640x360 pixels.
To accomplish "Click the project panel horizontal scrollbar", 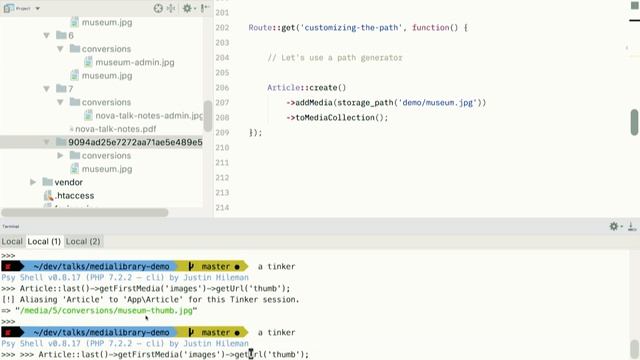I will [84, 212].
